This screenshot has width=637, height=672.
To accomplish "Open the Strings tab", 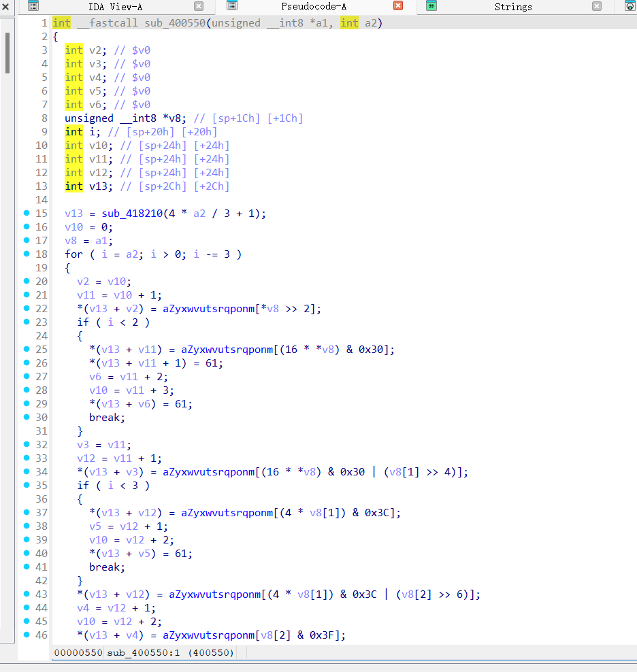I will (x=513, y=7).
